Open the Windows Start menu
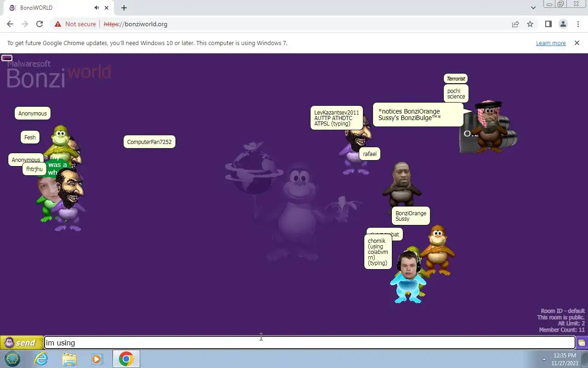 tap(12, 359)
